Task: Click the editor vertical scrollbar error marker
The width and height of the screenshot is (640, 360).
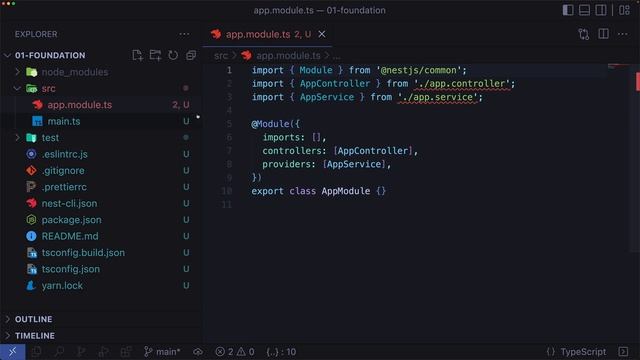Action: pos(638,81)
